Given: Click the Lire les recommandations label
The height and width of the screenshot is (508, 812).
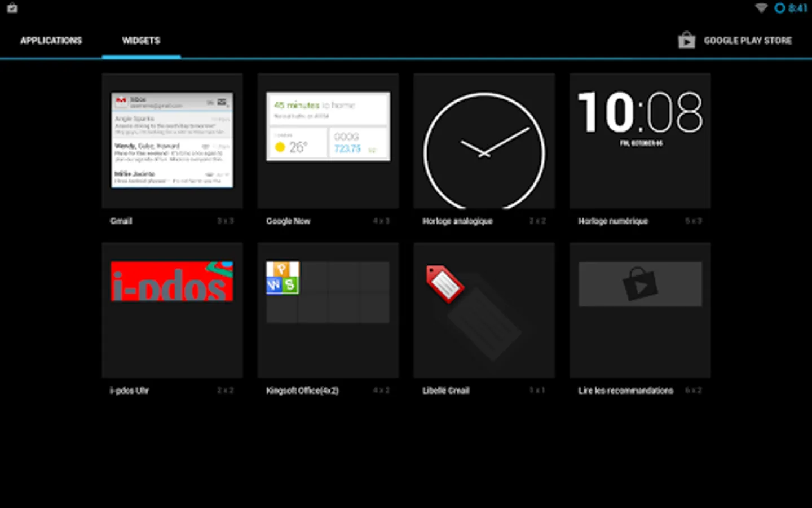Looking at the screenshot, I should click(x=625, y=390).
